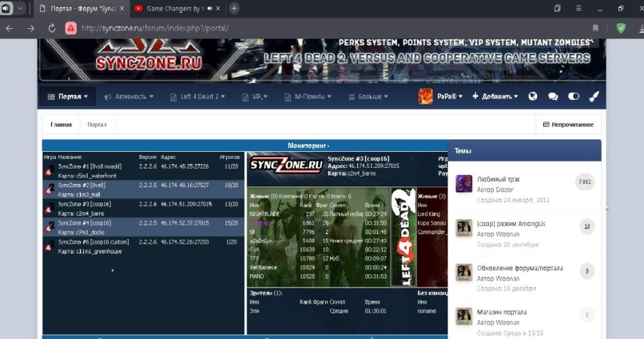Close the Game Changers YouTube tab

point(218,8)
